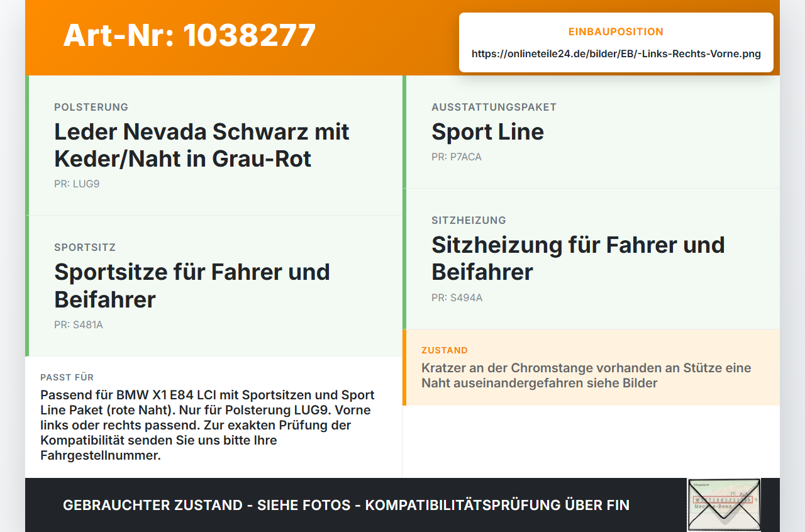Click the Passt für label

coord(67,377)
